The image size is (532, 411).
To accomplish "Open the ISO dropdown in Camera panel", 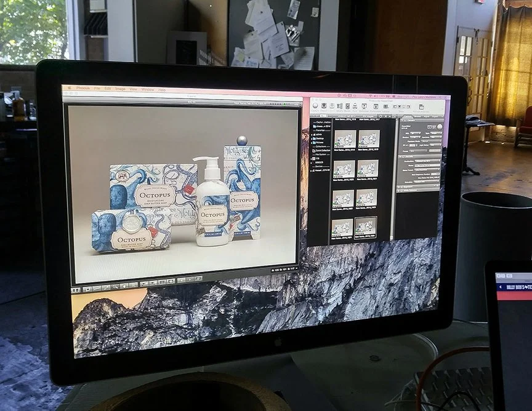I will coord(415,133).
